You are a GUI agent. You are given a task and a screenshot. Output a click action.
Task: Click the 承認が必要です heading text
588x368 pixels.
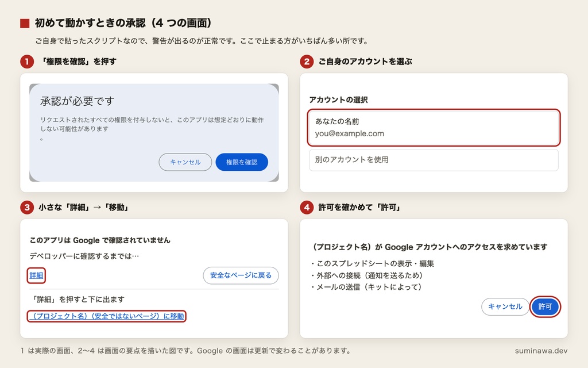point(78,101)
